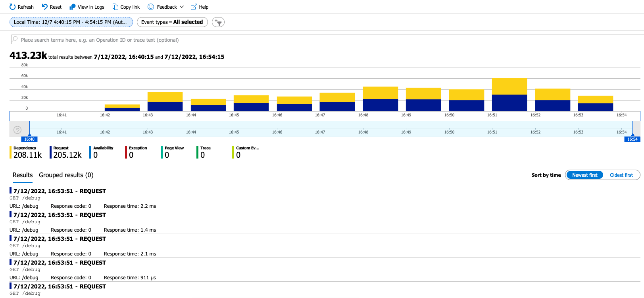Select Oldest first sort option
Viewport: 644px width, 298px height.
(621, 175)
